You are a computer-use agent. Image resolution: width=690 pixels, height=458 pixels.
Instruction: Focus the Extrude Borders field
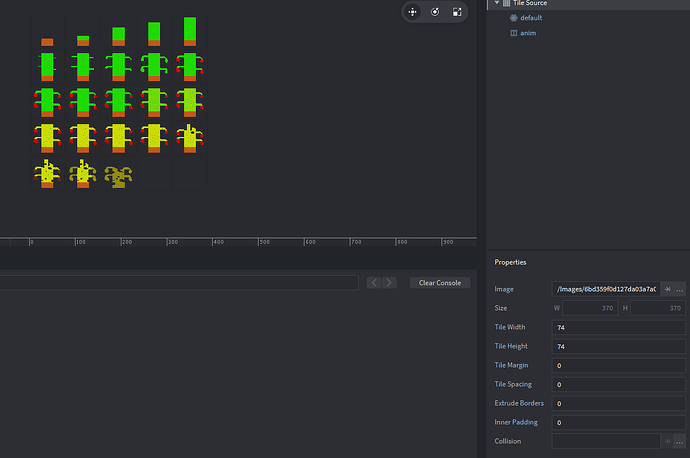point(618,403)
